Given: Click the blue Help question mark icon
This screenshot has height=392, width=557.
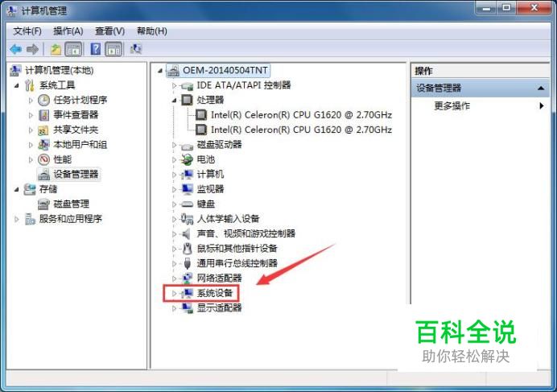Looking at the screenshot, I should [96, 49].
